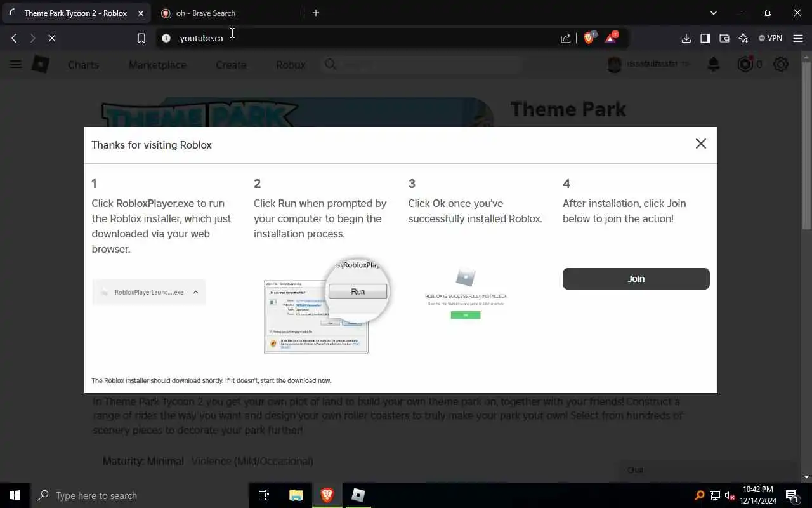Click Roblox taskbar icon
Screen dimensions: 812x508
(x=358, y=495)
